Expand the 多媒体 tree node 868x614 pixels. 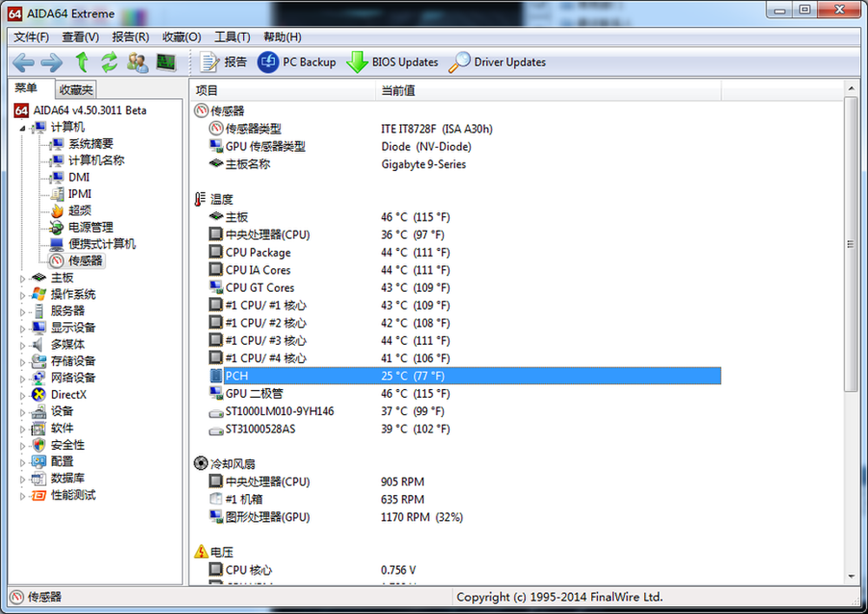pyautogui.click(x=23, y=346)
